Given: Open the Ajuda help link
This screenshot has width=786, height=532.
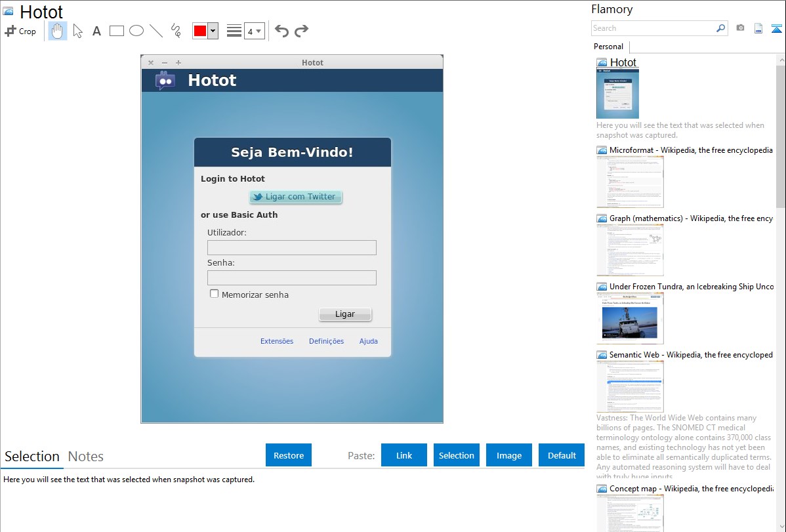Looking at the screenshot, I should tap(369, 341).
